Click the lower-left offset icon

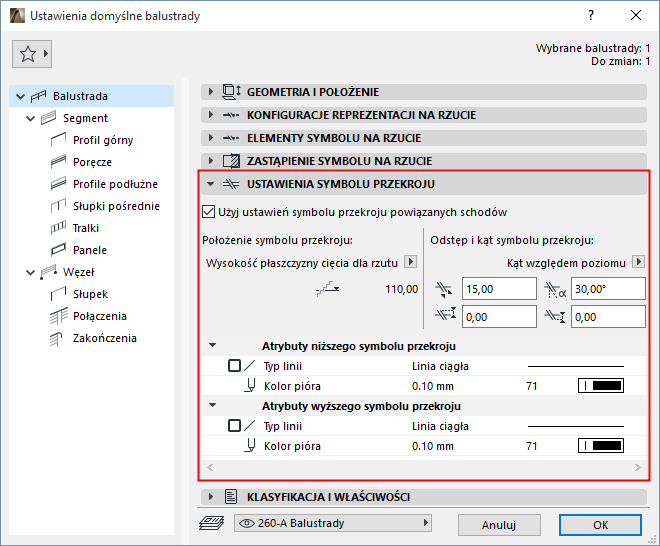tap(446, 314)
